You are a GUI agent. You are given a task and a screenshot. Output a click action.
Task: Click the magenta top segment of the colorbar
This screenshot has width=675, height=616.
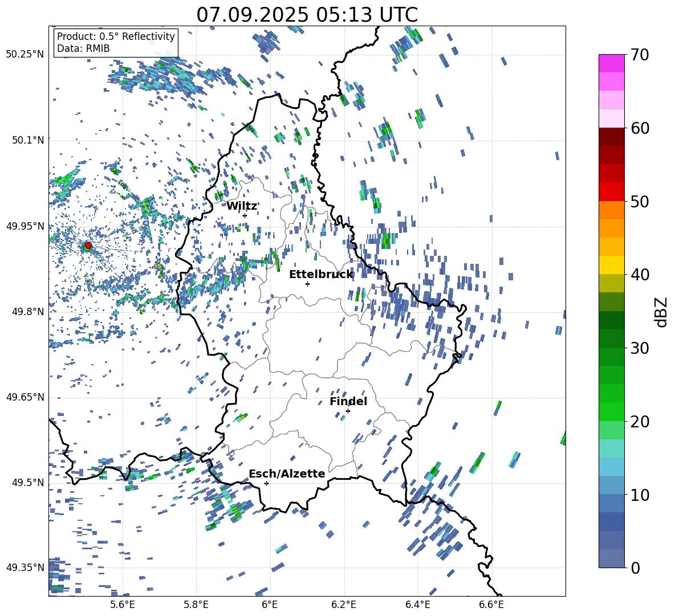612,63
